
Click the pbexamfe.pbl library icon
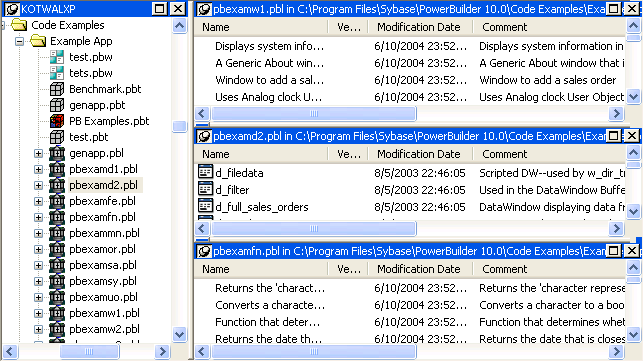tap(57, 201)
